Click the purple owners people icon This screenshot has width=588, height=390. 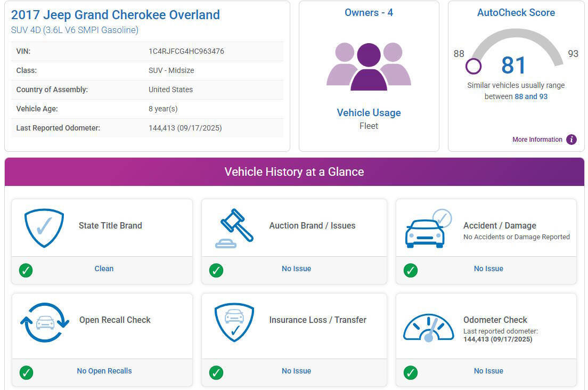tap(369, 67)
